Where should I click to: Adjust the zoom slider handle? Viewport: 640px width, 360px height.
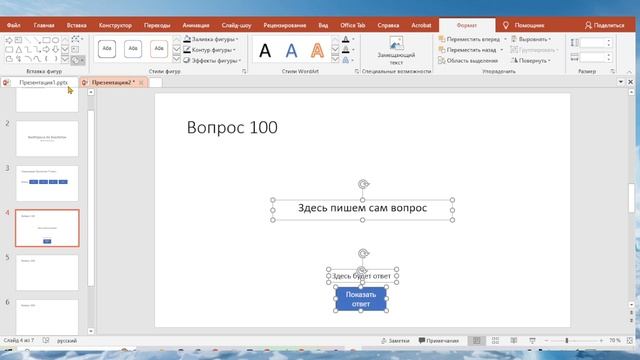[567, 340]
